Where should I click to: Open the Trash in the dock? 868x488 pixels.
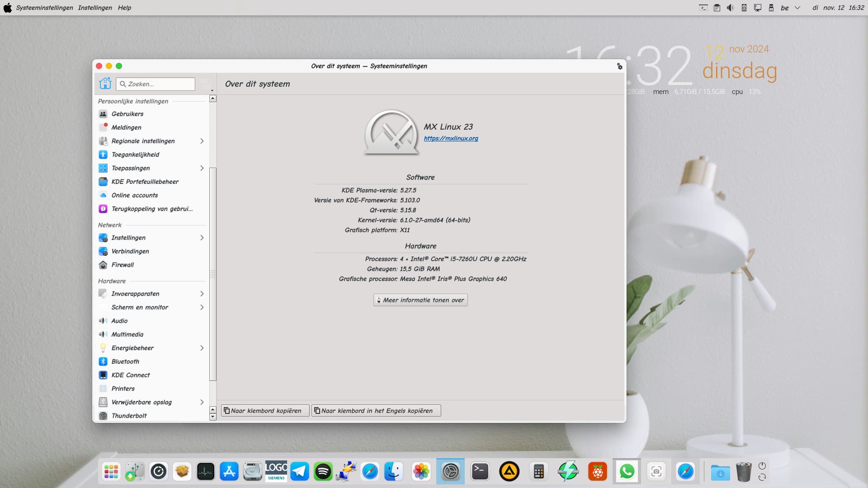(744, 472)
